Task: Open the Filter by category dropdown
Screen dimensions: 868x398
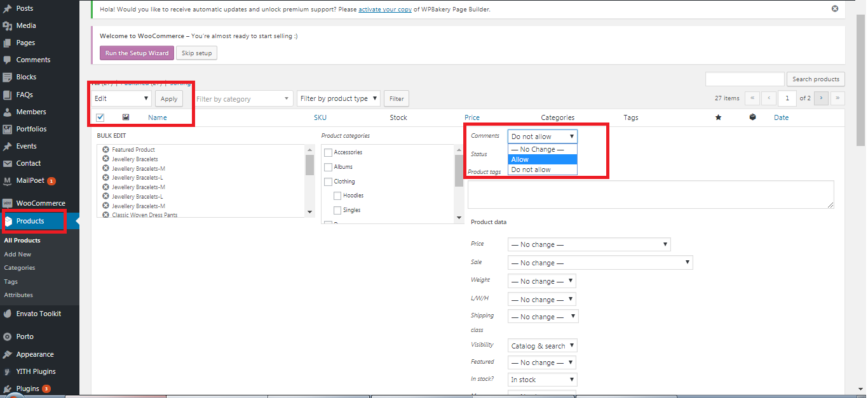Action: click(x=243, y=98)
